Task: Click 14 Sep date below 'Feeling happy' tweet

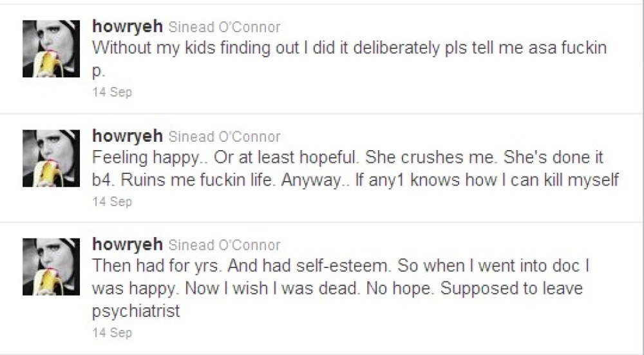Action: [112, 202]
